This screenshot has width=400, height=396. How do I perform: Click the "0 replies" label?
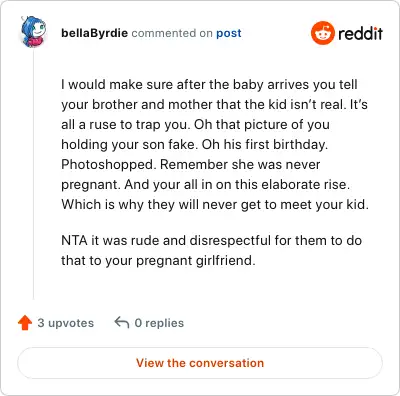(159, 323)
